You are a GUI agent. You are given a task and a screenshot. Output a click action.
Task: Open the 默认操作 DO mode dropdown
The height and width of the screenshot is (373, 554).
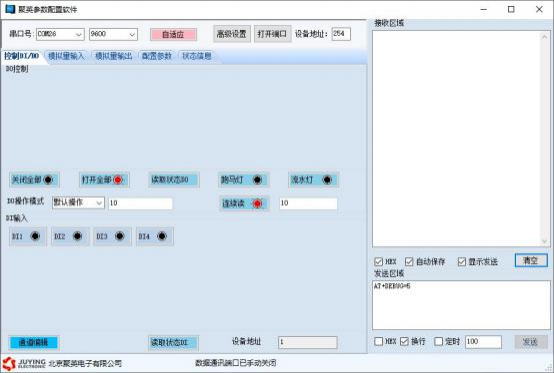pos(78,203)
